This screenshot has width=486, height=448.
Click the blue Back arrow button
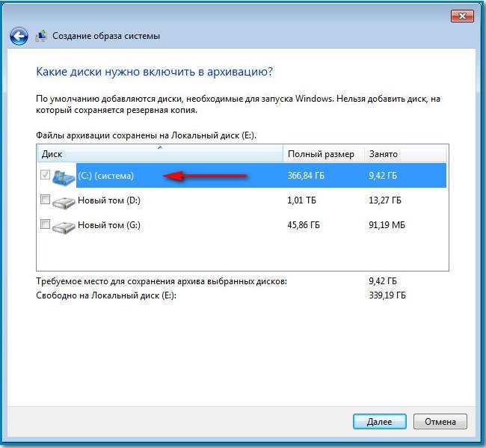point(19,37)
